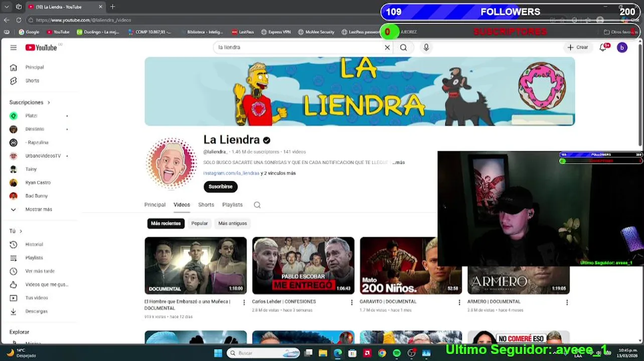Open the Google bookmark
The width and height of the screenshot is (644, 361).
29,32
